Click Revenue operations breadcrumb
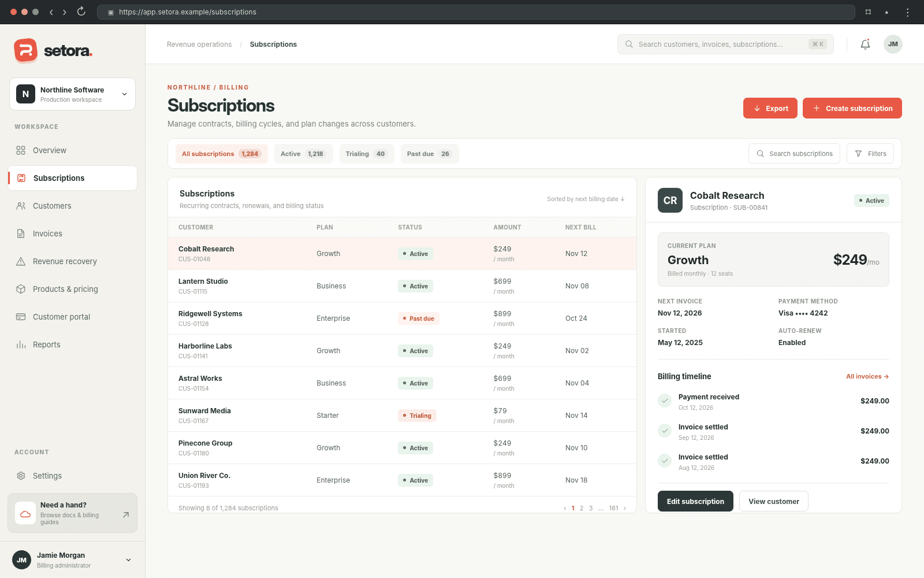Image resolution: width=924 pixels, height=578 pixels. [x=199, y=45]
